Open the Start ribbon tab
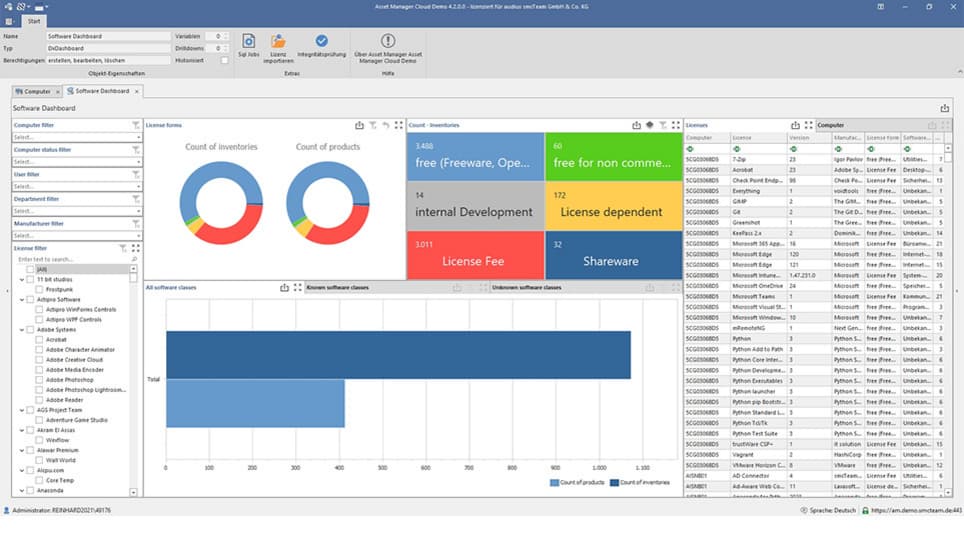The width and height of the screenshot is (964, 542). pyautogui.click(x=34, y=21)
